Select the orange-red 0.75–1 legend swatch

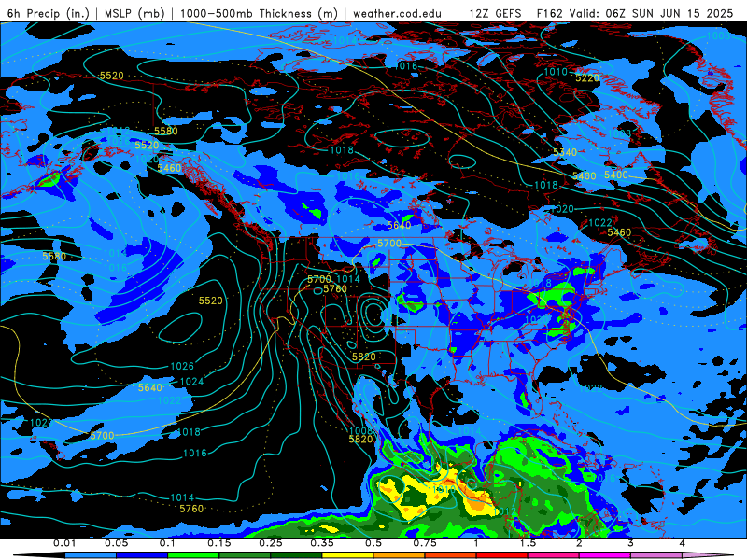(451, 555)
